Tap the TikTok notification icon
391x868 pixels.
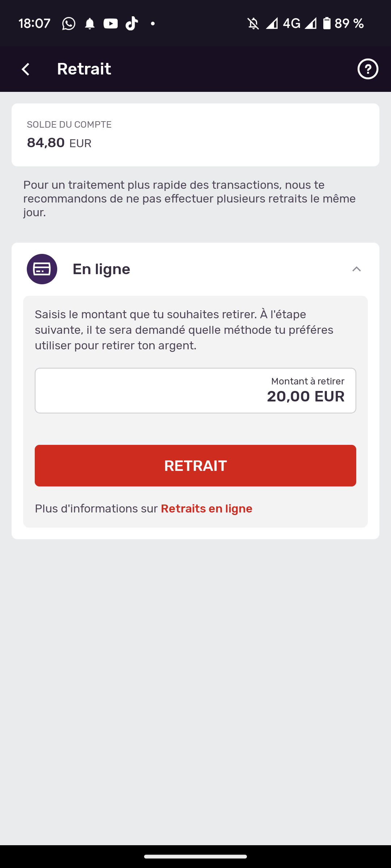pos(132,24)
